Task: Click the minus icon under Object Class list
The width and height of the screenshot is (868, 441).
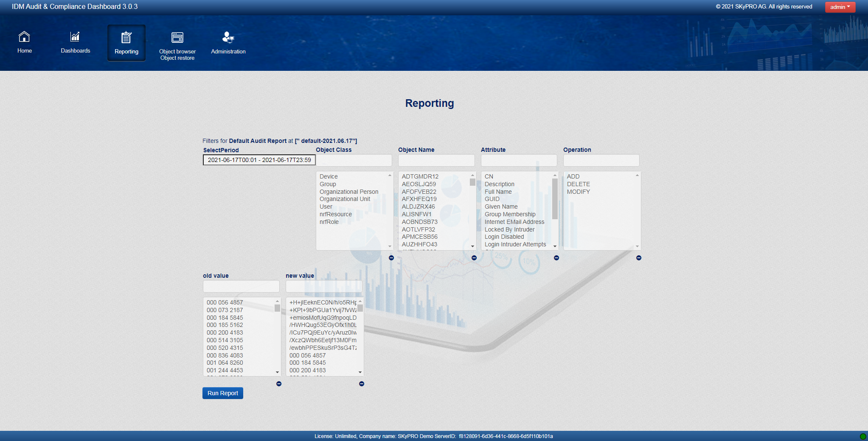Action: [x=391, y=258]
